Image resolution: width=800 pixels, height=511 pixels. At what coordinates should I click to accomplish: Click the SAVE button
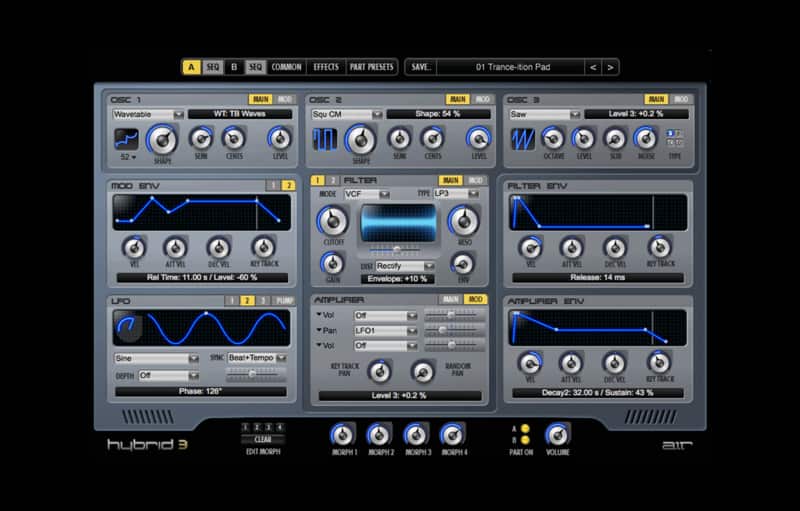pos(421,67)
